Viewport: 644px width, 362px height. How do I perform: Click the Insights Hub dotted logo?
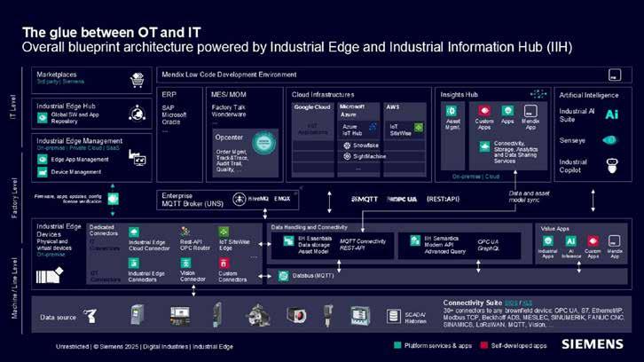point(538,95)
